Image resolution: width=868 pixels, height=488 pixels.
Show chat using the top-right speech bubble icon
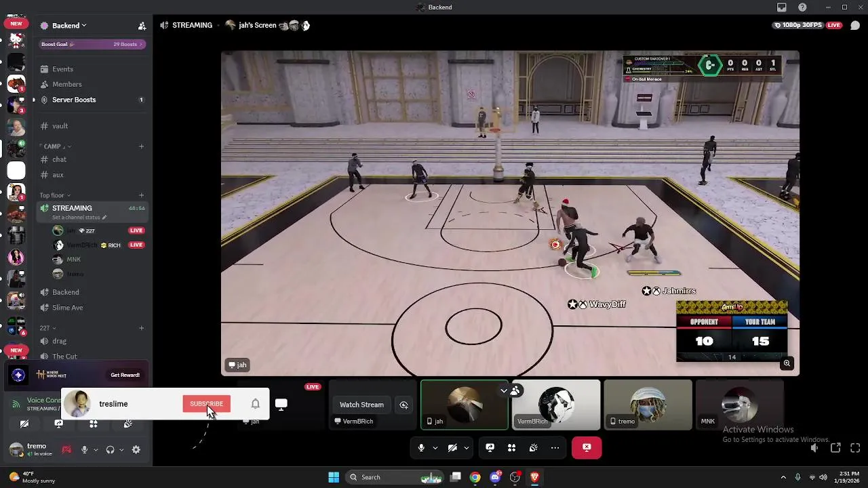[x=855, y=25]
